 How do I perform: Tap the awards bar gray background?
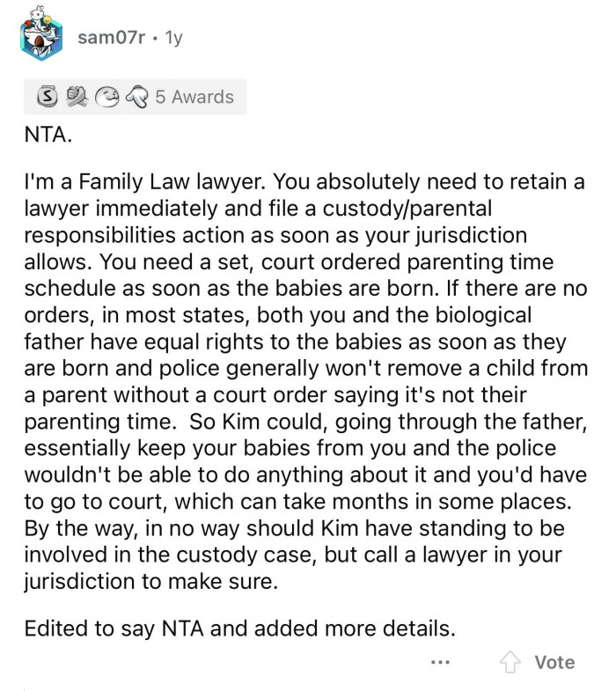tap(136, 97)
